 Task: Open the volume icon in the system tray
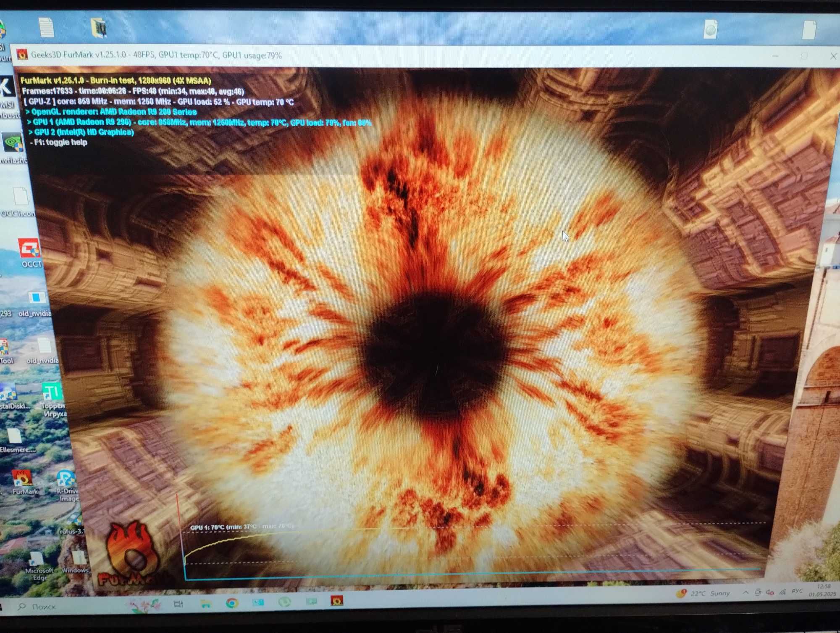(769, 592)
